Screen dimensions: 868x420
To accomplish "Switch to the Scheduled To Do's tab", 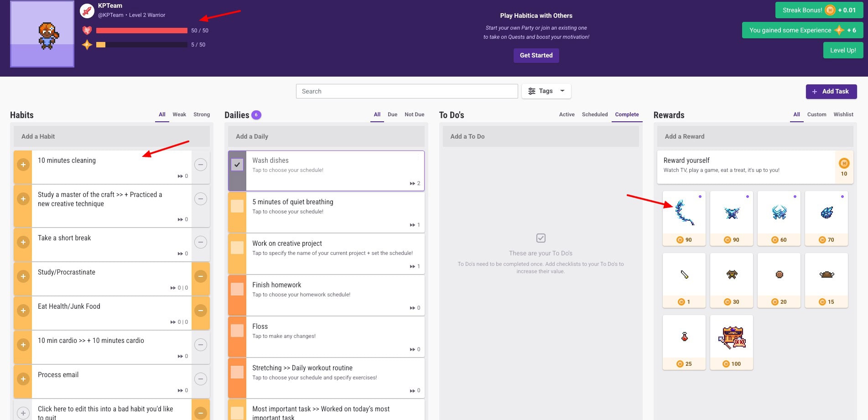I will pos(594,114).
